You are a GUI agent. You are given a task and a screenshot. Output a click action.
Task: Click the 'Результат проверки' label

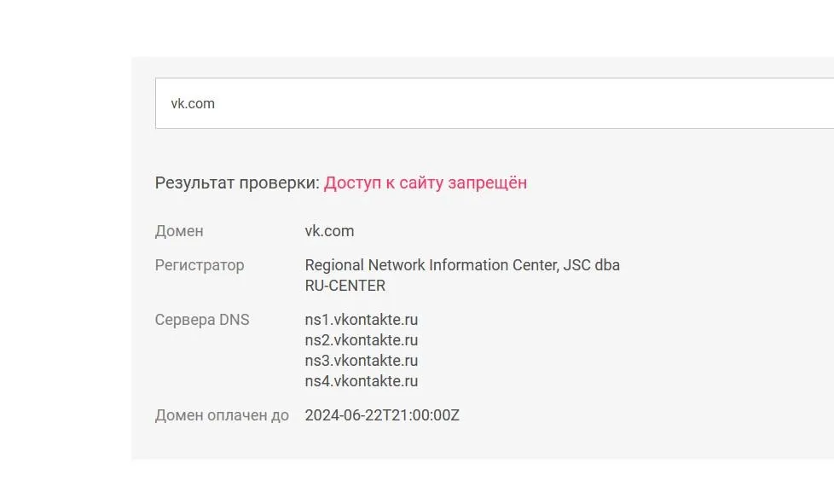click(x=234, y=182)
